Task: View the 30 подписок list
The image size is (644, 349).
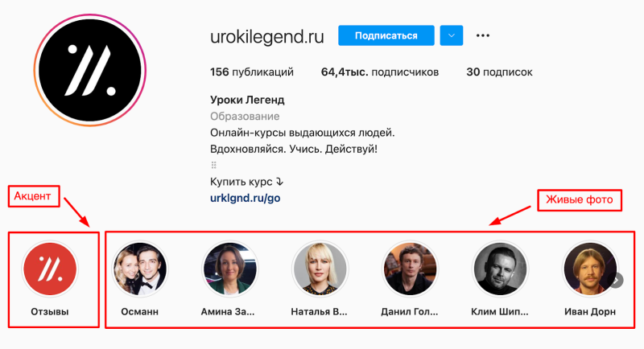Action: click(499, 72)
